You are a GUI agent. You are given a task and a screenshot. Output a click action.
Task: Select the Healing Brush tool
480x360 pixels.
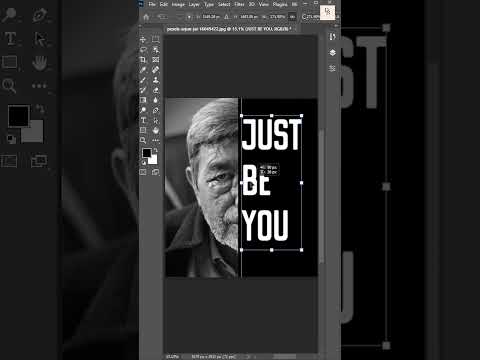pyautogui.click(x=155, y=70)
